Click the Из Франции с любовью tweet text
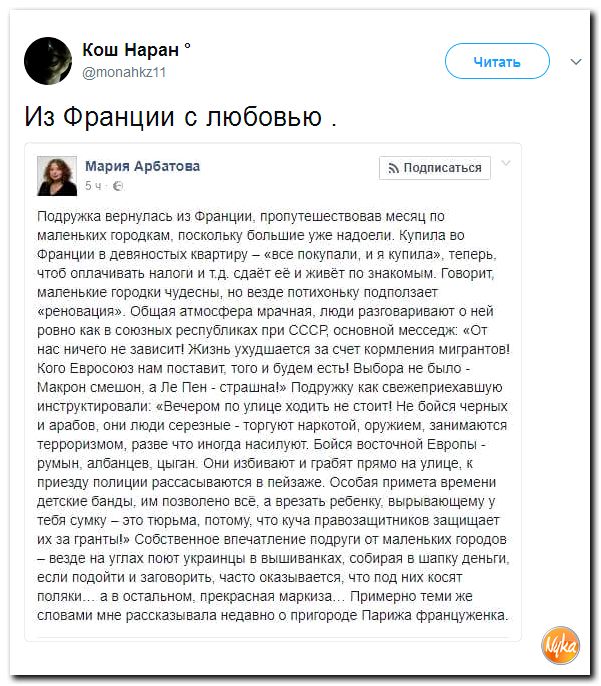This screenshot has width=601, height=686. point(180,116)
